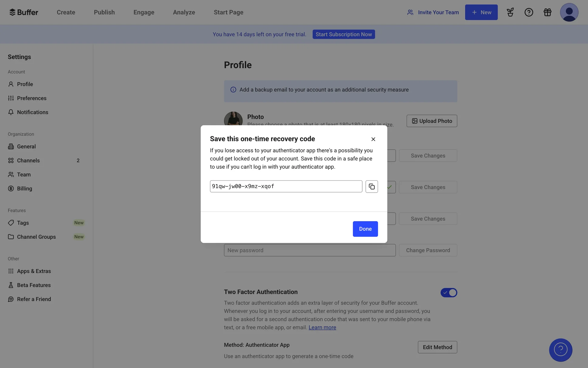This screenshot has height=368, width=588.
Task: Click the recovery code text field
Action: (x=286, y=186)
